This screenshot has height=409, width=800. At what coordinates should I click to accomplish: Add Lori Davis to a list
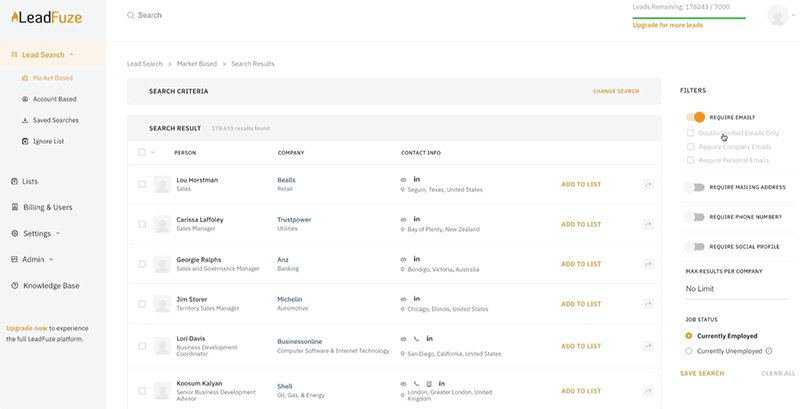pos(581,346)
